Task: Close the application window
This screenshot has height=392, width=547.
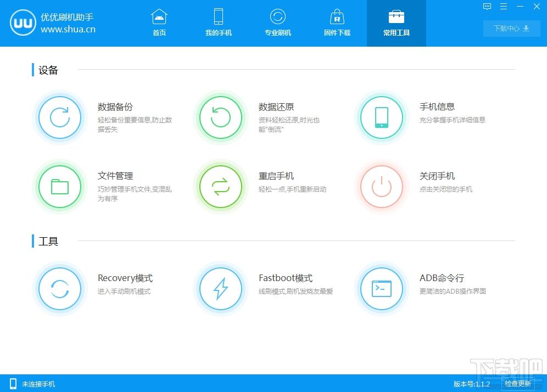Action: 537,6
